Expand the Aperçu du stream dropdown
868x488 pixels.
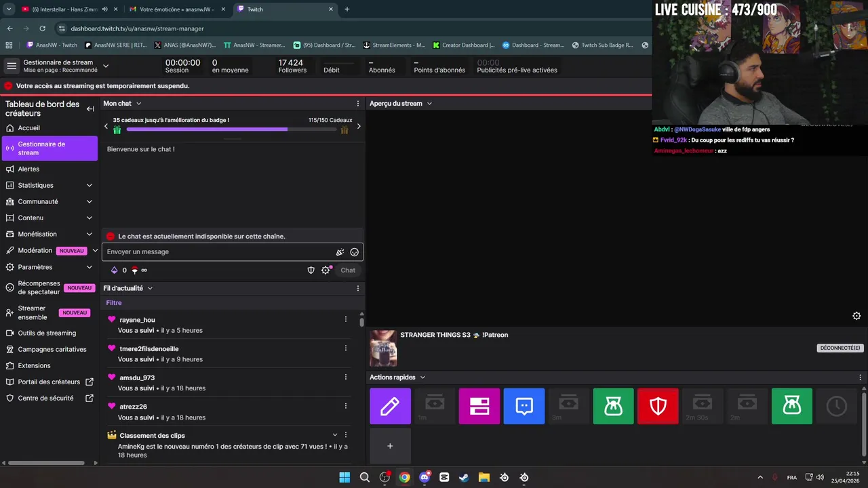click(x=429, y=104)
